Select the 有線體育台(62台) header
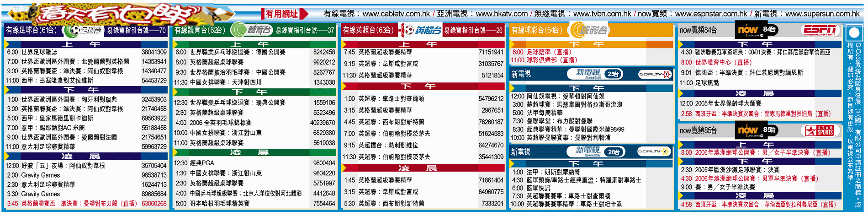 pos(200,30)
